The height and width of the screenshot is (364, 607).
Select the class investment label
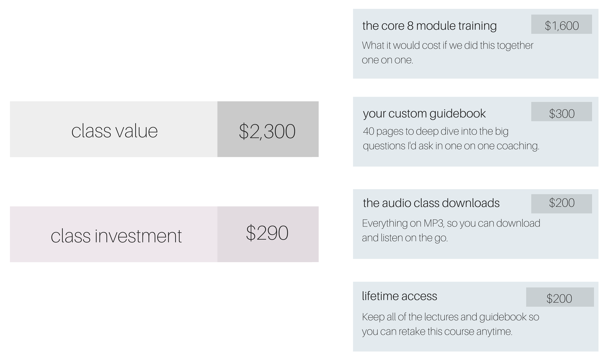(116, 236)
